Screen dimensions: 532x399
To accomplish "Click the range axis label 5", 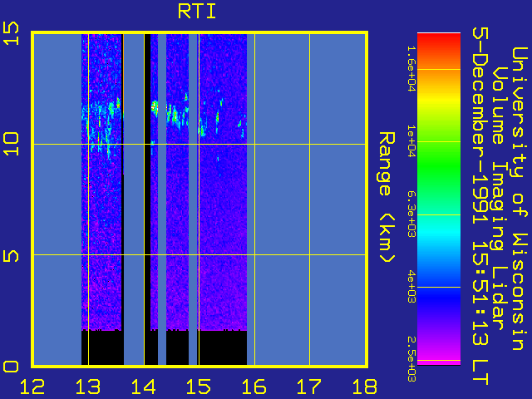I will point(11,256).
